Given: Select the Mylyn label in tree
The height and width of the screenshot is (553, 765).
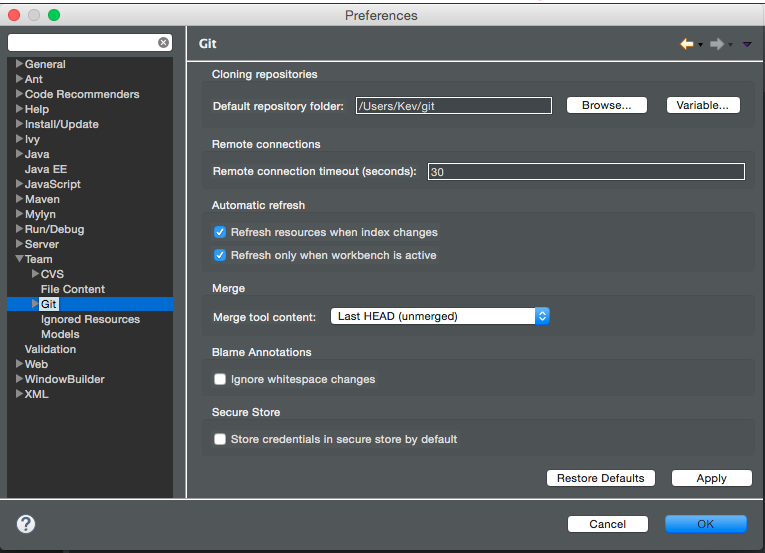Looking at the screenshot, I should pos(40,214).
